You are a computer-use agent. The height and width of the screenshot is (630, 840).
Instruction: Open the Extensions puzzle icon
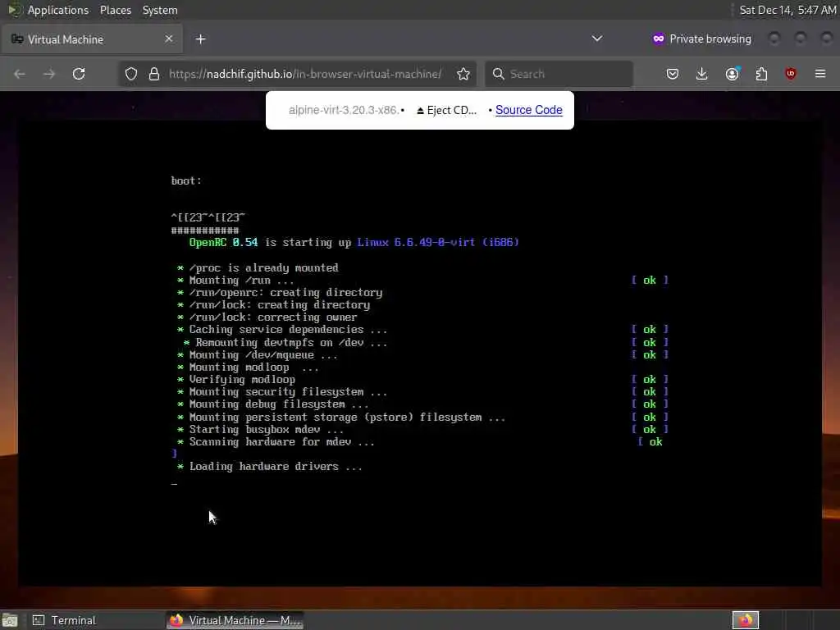point(761,74)
